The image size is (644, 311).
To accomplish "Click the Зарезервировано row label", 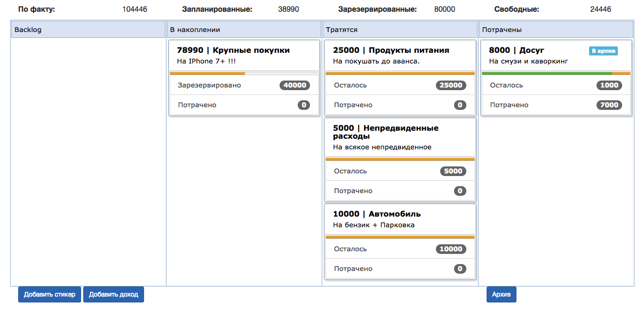I will pyautogui.click(x=209, y=85).
